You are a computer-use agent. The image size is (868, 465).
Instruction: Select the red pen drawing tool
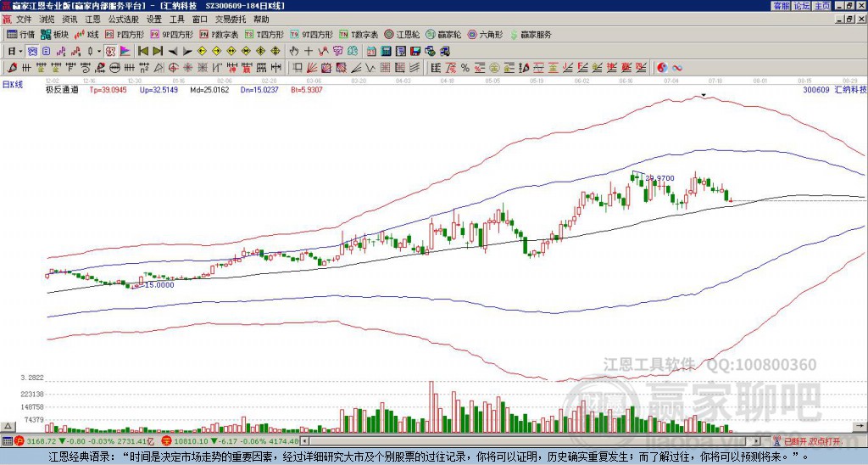[x=11, y=68]
